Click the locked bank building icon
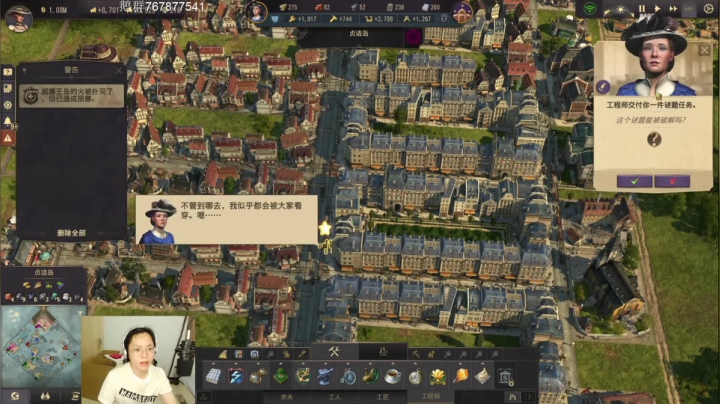The height and width of the screenshot is (404, 720). pyautogui.click(x=506, y=377)
